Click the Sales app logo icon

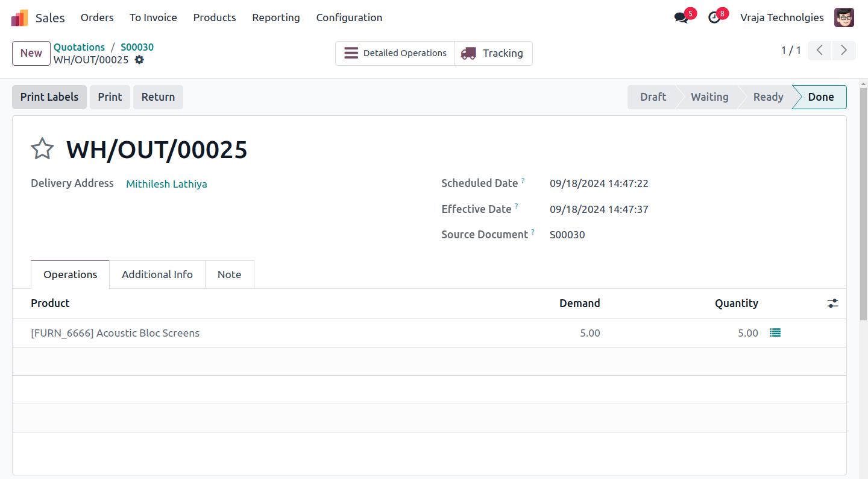19,17
